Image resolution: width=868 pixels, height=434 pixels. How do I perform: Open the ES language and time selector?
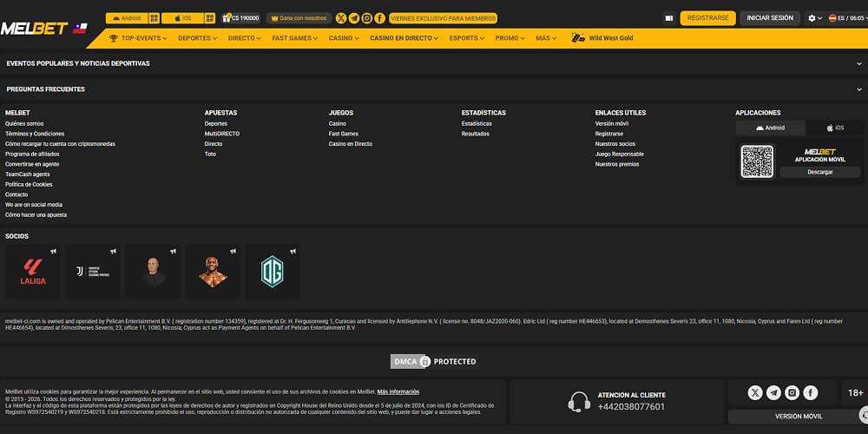point(847,18)
